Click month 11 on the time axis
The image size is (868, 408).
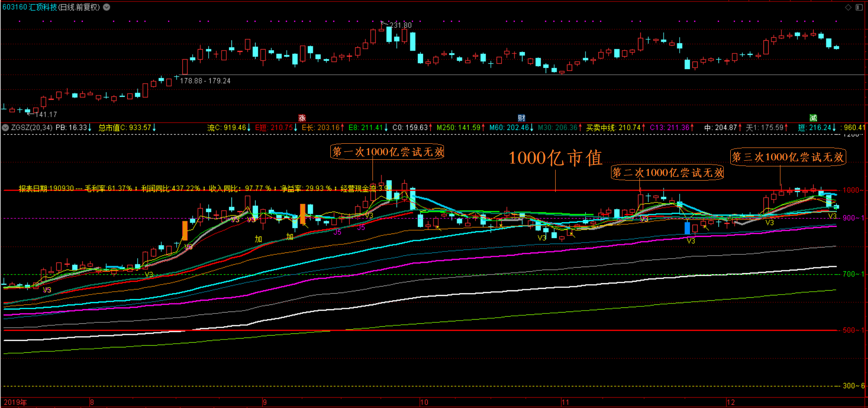tap(565, 402)
